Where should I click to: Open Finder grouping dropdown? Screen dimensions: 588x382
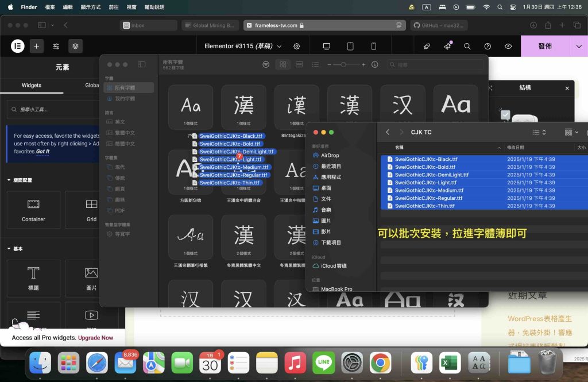pyautogui.click(x=571, y=132)
